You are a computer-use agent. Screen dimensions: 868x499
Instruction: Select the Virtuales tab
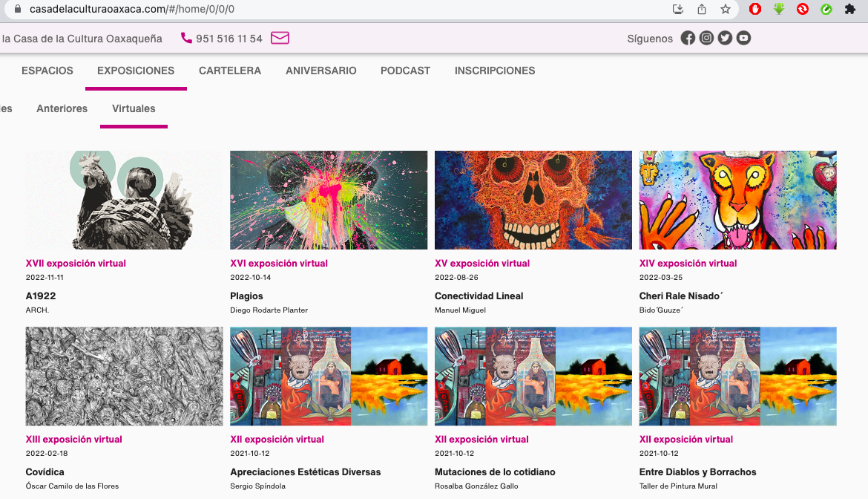click(134, 109)
